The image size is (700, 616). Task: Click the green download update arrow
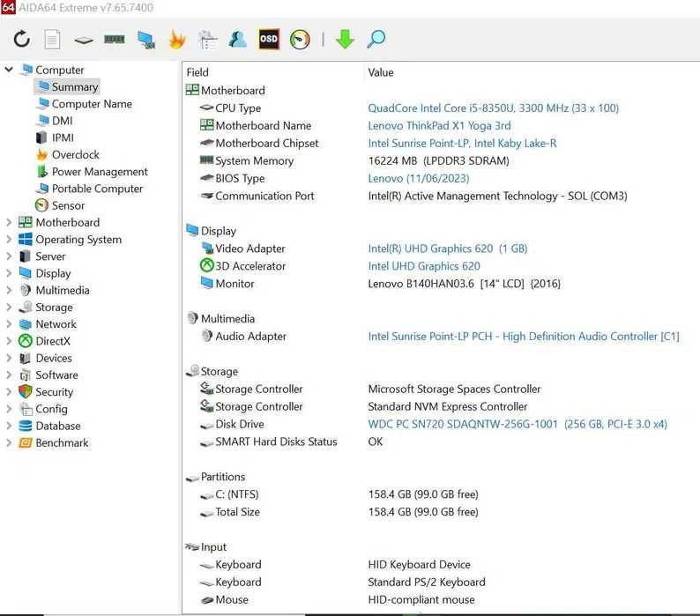[x=345, y=40]
